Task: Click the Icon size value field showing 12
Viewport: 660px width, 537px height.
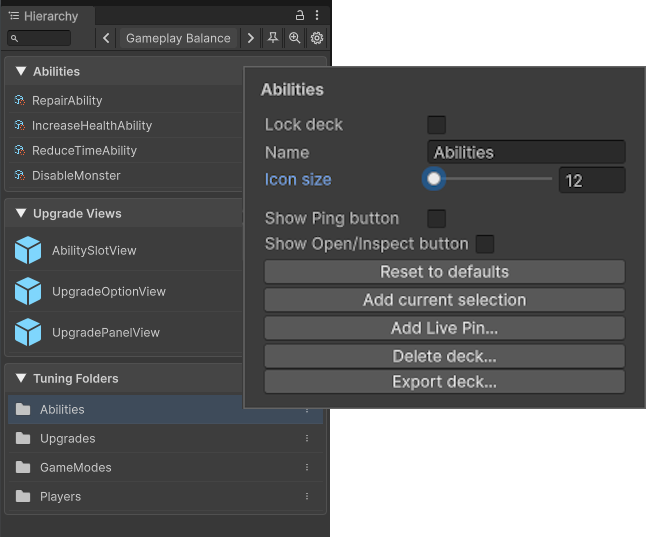Action: click(592, 180)
